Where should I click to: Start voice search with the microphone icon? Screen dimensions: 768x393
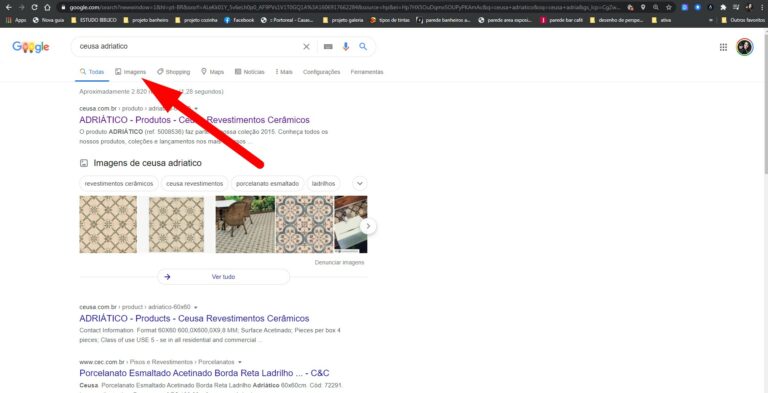click(x=346, y=47)
